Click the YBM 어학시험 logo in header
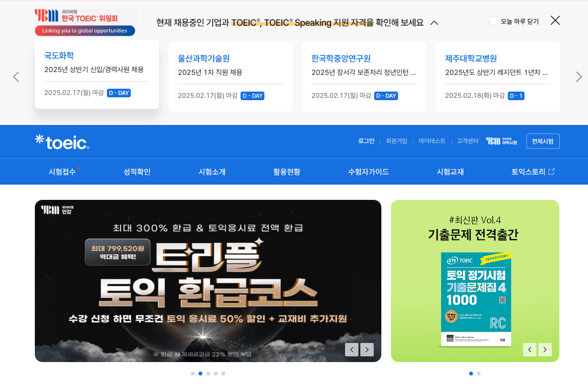588x384 pixels. tap(501, 141)
